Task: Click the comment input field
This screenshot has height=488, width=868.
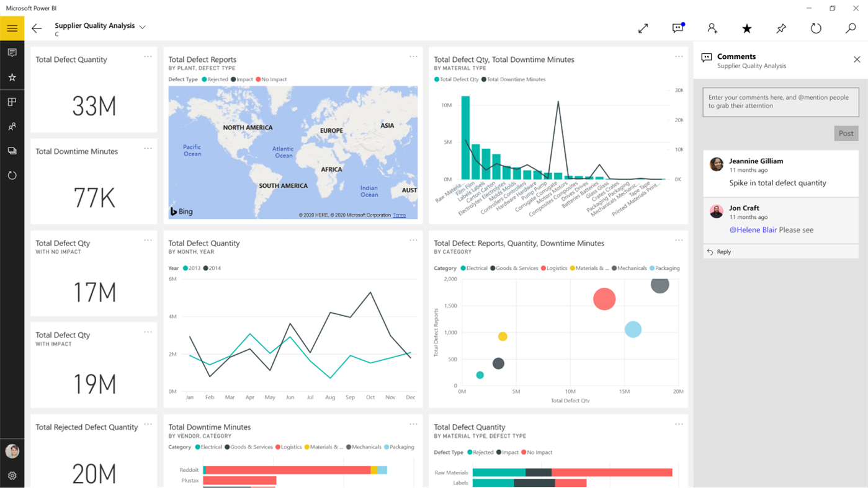Action: [x=781, y=101]
